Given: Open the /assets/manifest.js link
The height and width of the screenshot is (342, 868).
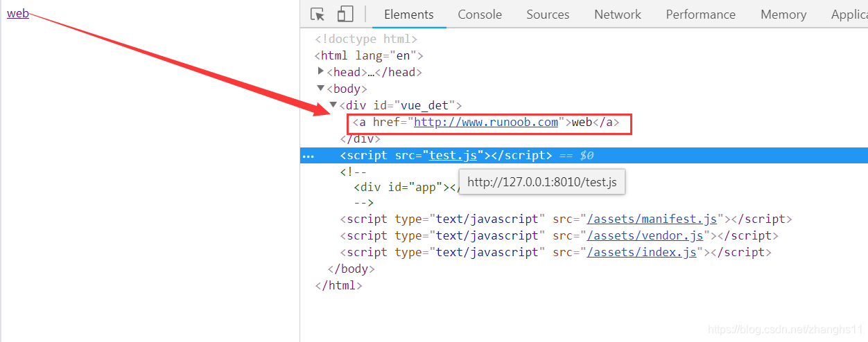Looking at the screenshot, I should (652, 219).
